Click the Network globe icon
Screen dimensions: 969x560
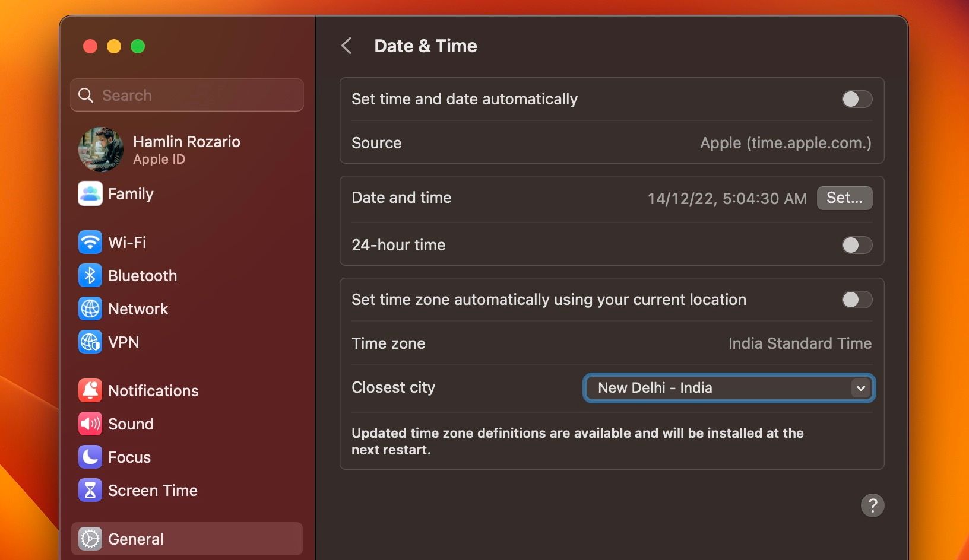(90, 308)
